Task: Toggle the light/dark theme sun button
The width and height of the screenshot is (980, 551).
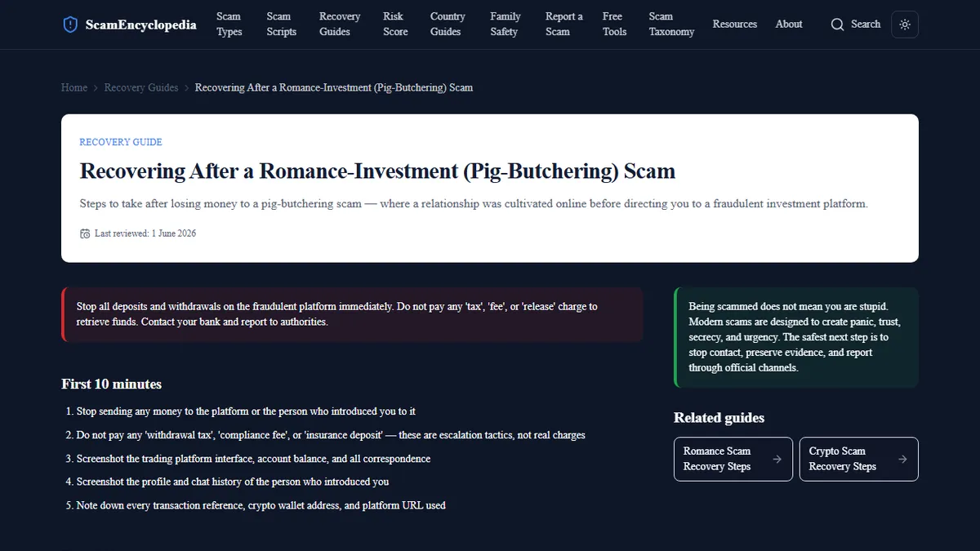Action: [905, 24]
